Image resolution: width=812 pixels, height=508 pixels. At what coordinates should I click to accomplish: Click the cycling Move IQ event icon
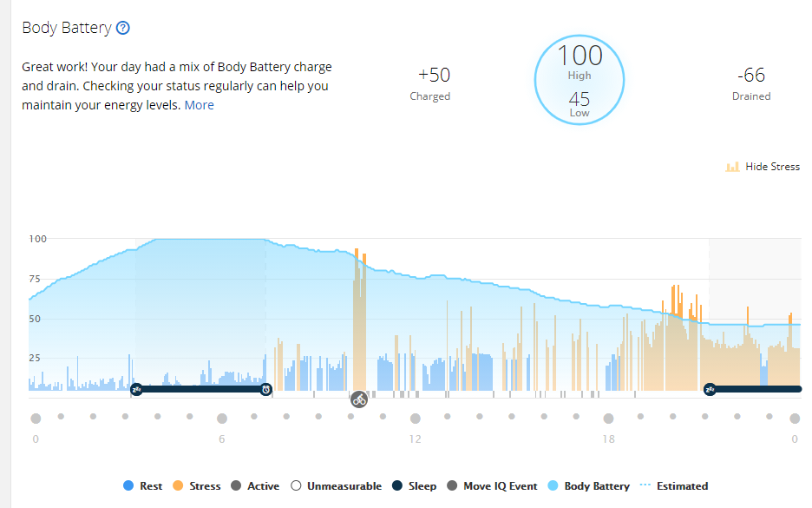click(x=359, y=399)
